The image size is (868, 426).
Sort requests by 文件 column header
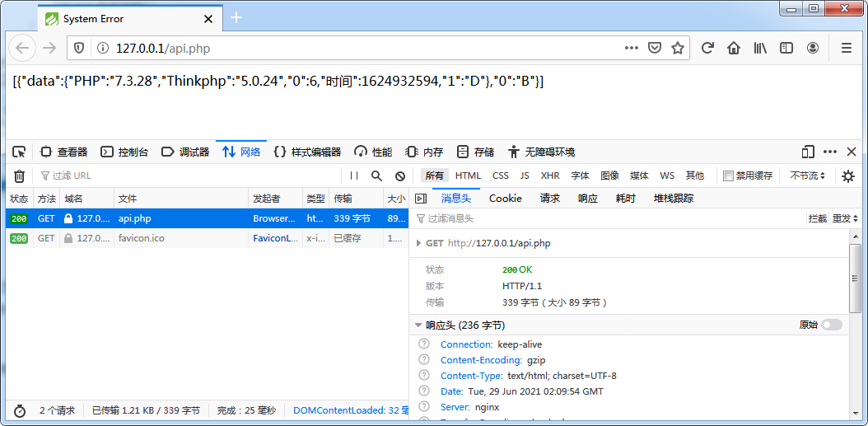point(181,199)
